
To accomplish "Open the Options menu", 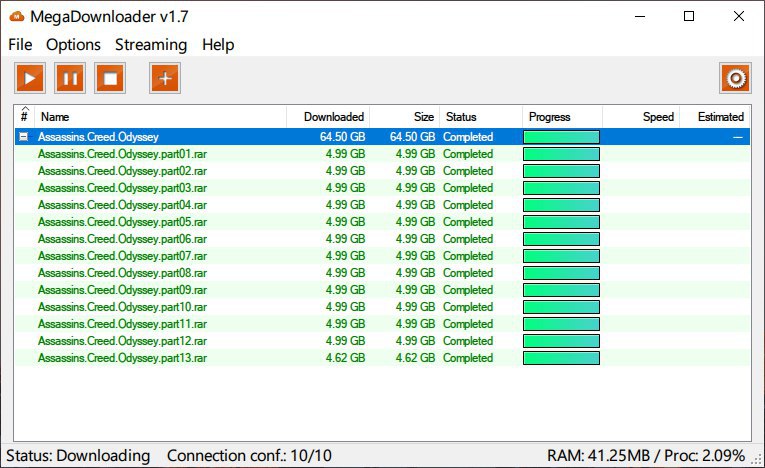I will 73,44.
